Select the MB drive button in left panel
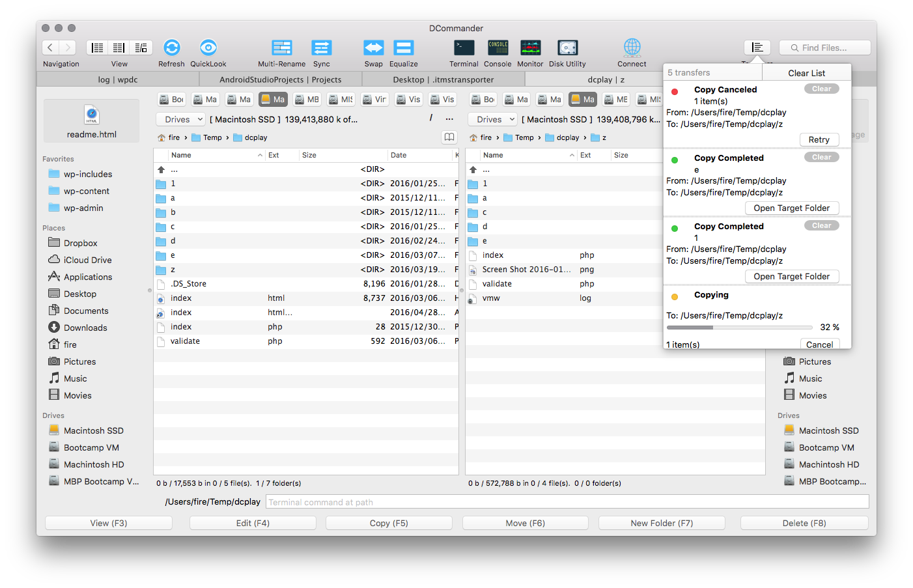Screen dimensions: 913x588 click(307, 99)
